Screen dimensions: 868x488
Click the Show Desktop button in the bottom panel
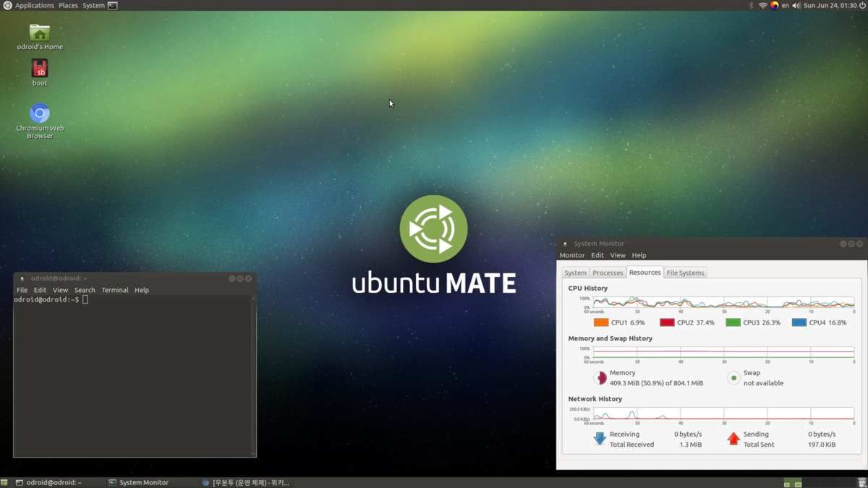pyautogui.click(x=4, y=482)
